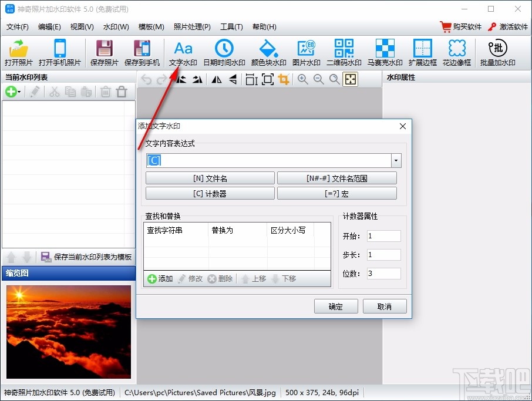Add a 日期时间水印 clock watermark
Image resolution: width=532 pixels, height=401 pixels.
coord(224,53)
